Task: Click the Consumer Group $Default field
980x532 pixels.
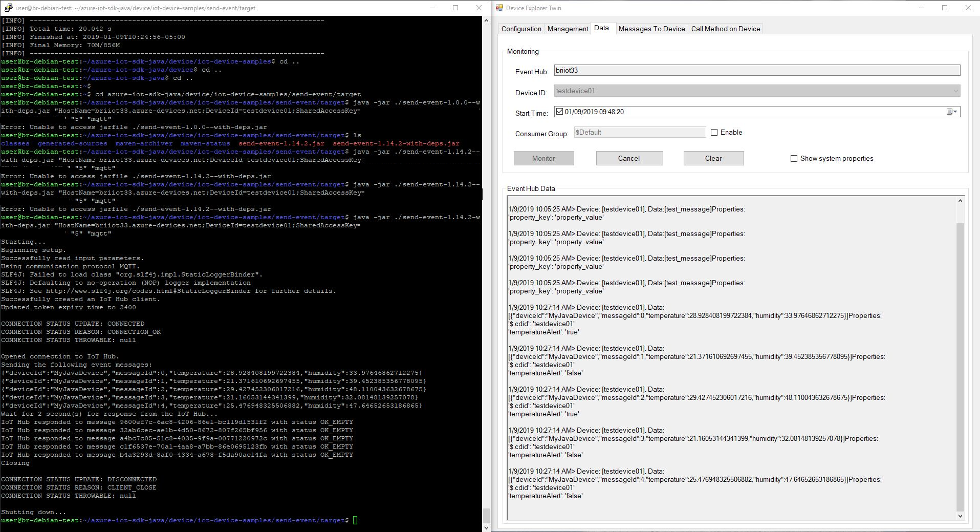Action: pyautogui.click(x=640, y=133)
